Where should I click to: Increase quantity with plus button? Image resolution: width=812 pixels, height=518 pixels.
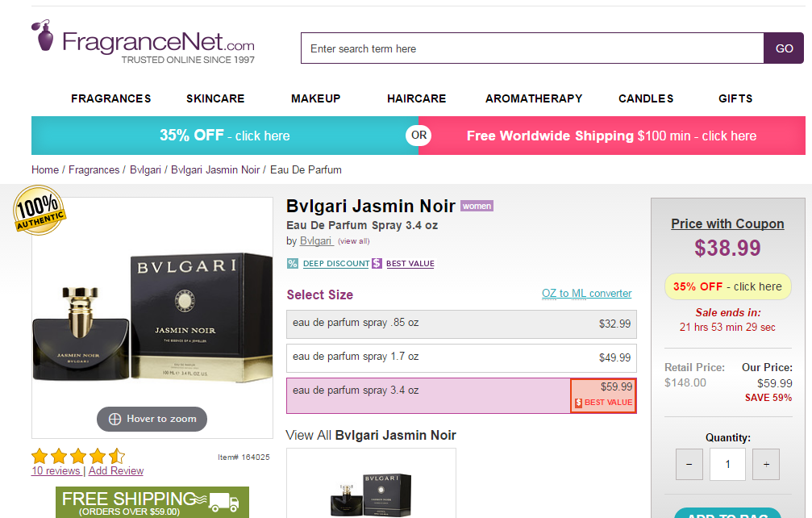tap(765, 465)
